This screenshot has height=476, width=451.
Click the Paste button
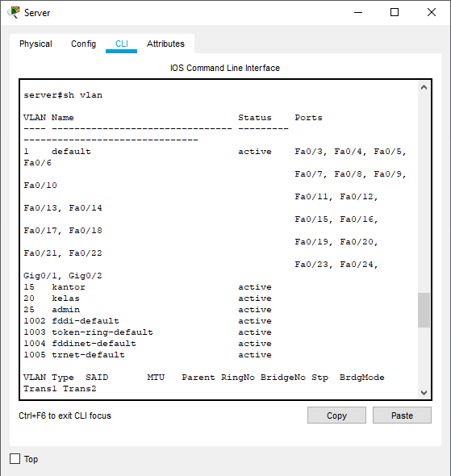click(402, 415)
